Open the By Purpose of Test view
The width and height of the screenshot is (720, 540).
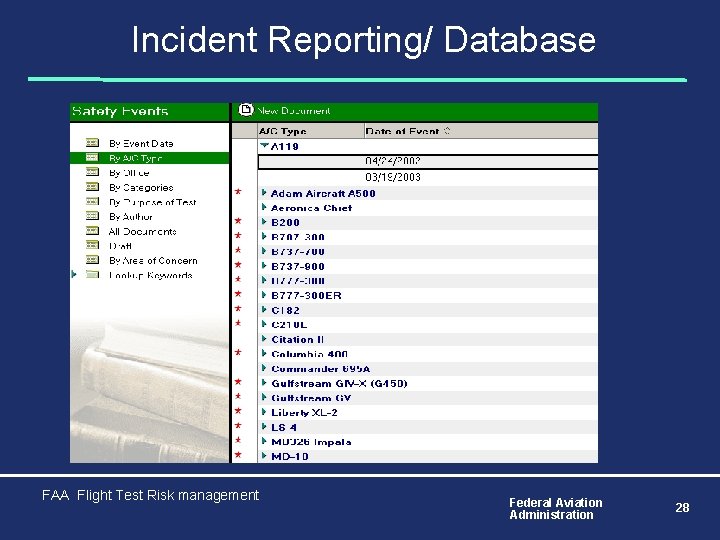[x=152, y=202]
